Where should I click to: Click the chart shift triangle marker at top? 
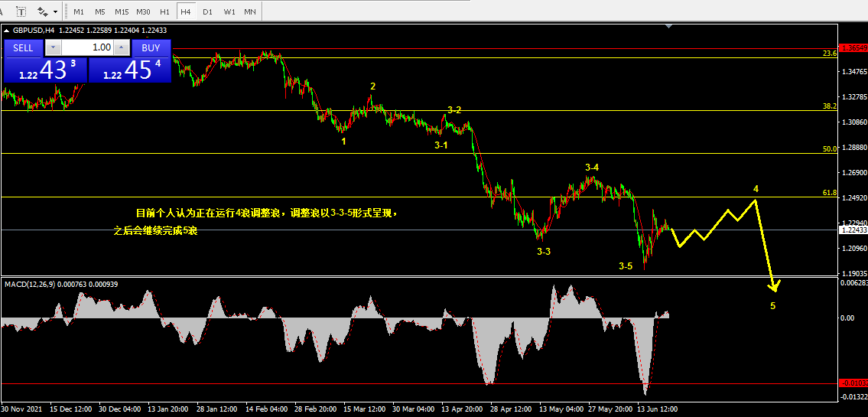(669, 26)
